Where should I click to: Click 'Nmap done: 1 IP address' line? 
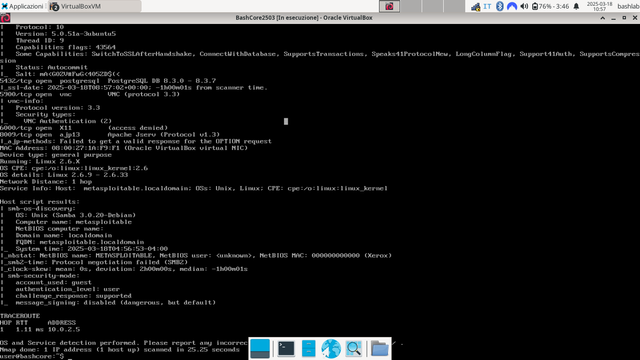coord(120,350)
